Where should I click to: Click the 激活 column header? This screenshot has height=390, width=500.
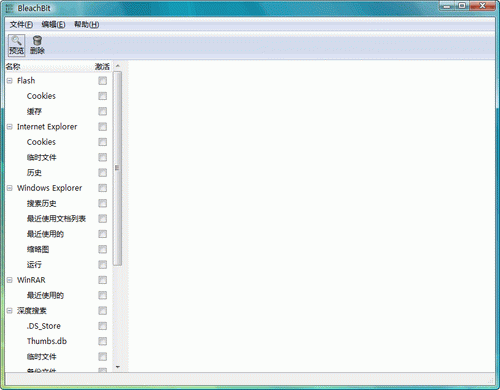pyautogui.click(x=102, y=67)
